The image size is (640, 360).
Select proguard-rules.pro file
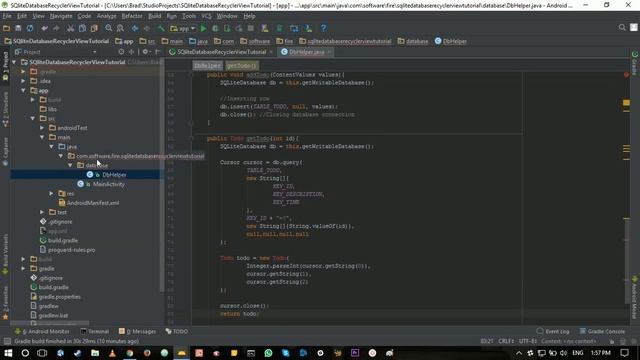(71, 250)
